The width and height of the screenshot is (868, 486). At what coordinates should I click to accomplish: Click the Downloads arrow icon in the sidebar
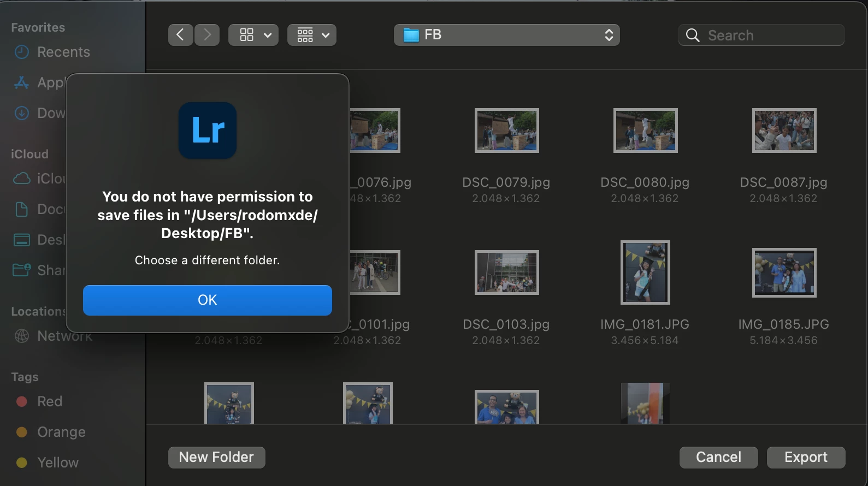pos(22,113)
